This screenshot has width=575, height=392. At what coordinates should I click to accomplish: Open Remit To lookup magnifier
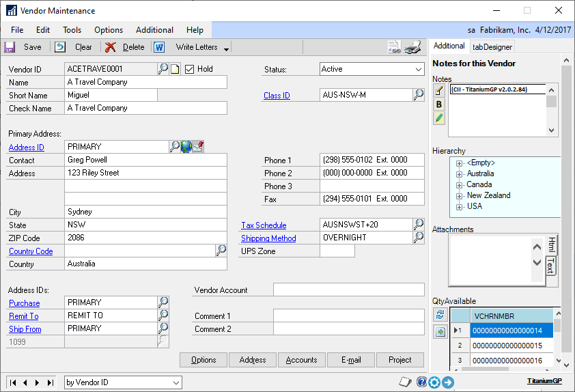pos(163,316)
